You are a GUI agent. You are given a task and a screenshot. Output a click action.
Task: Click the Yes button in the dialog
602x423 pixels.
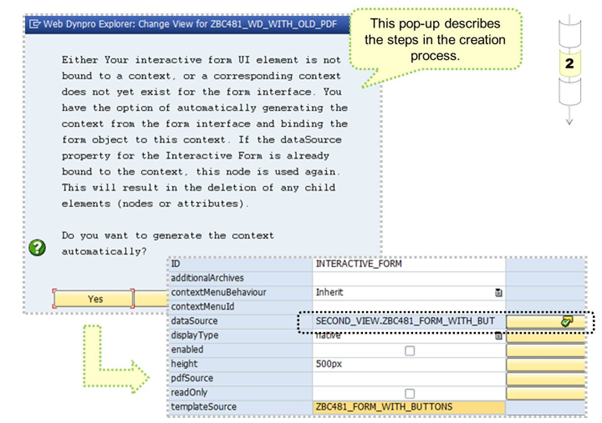tap(95, 298)
